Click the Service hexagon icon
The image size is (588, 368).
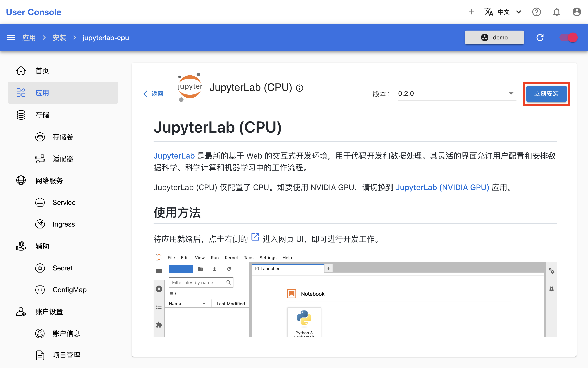pos(40,202)
